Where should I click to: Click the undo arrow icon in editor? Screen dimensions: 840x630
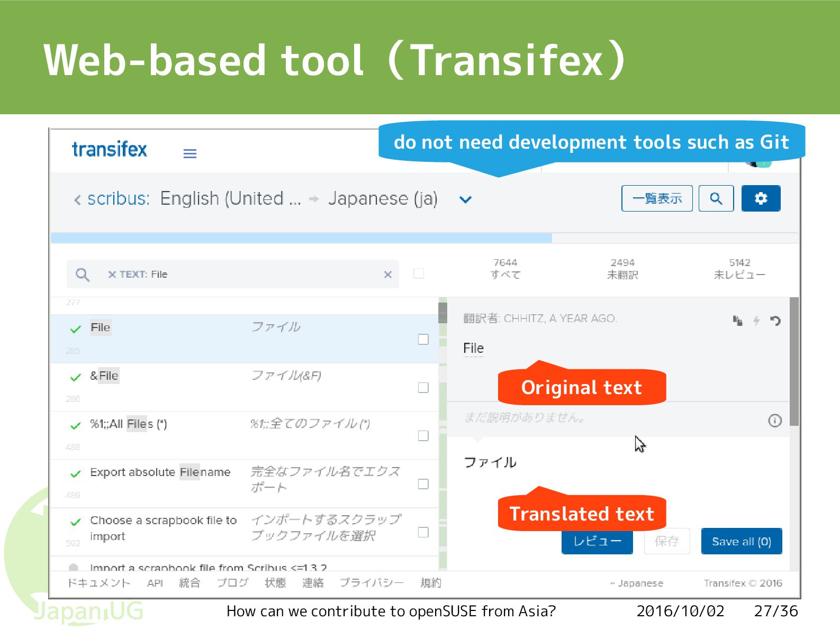[775, 321]
